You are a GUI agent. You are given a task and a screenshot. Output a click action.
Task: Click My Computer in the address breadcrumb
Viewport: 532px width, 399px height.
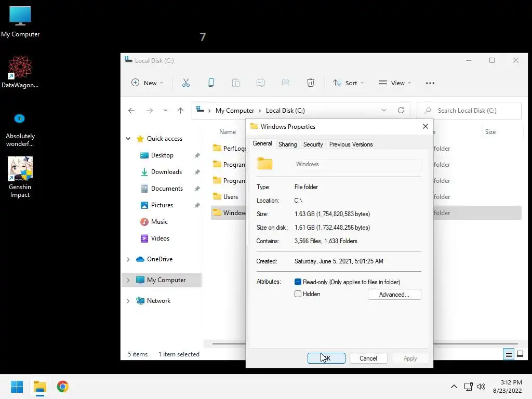[x=235, y=111]
